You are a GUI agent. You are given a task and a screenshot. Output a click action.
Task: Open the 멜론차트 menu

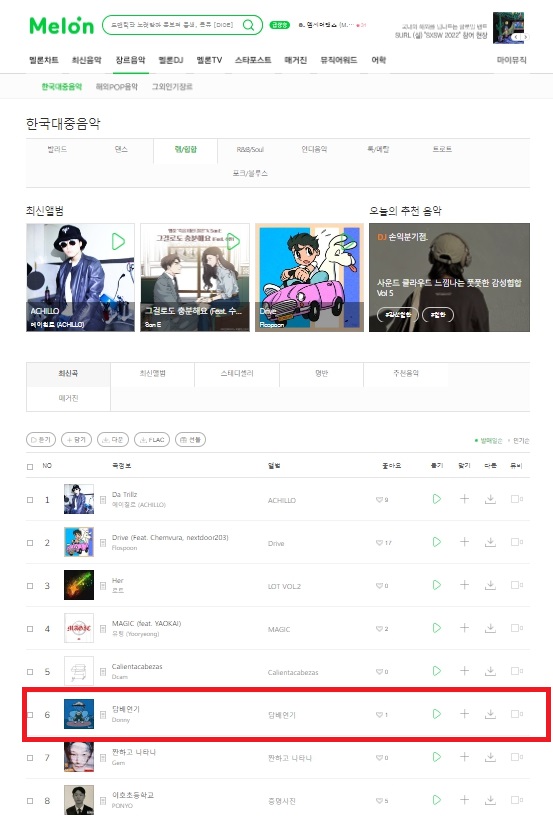[x=44, y=60]
